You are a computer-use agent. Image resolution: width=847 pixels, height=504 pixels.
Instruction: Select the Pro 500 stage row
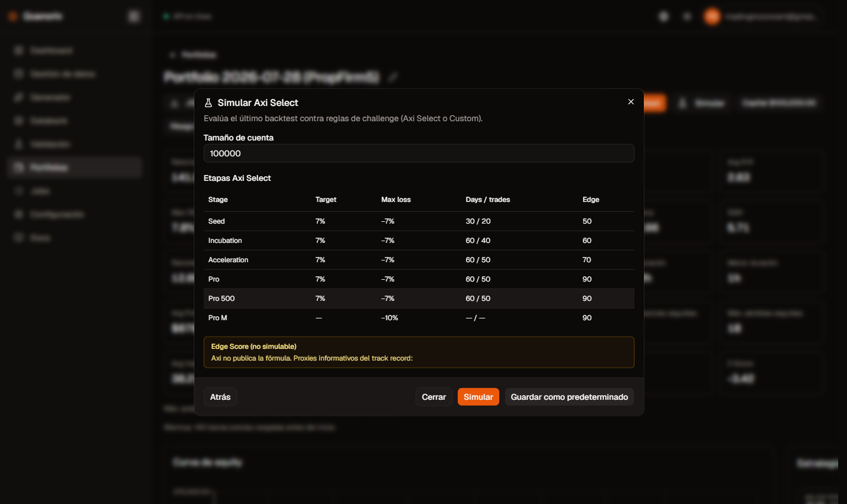[419, 299]
